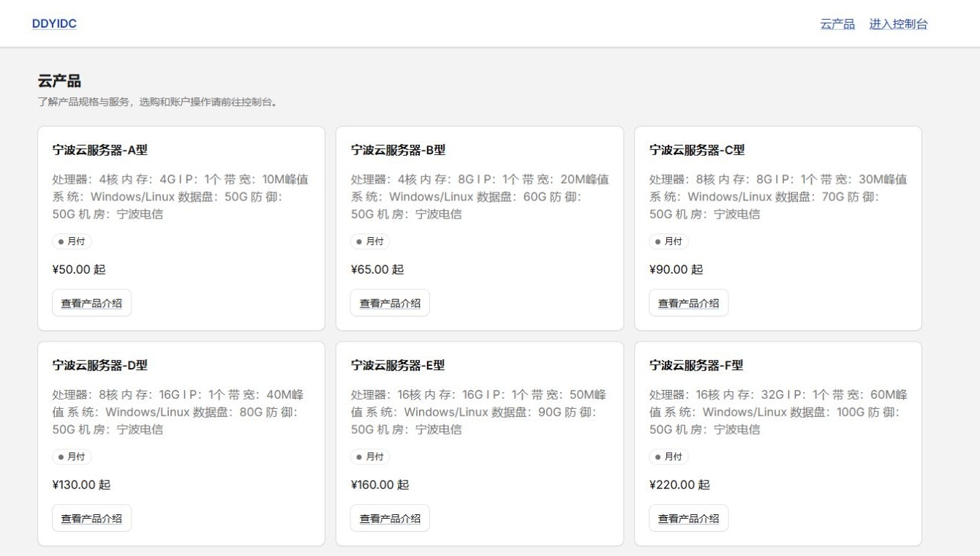Click the 宁波云服务器-C型 title
980x556 pixels.
click(x=697, y=150)
